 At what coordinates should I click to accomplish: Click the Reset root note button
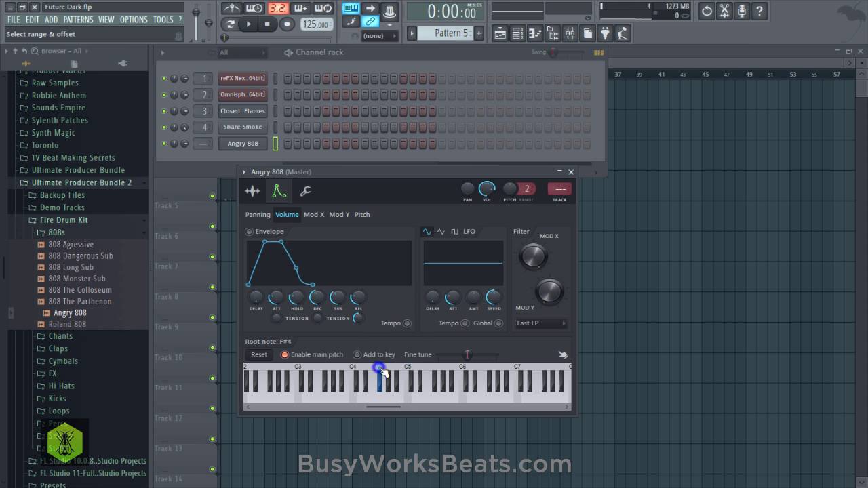[x=259, y=354]
